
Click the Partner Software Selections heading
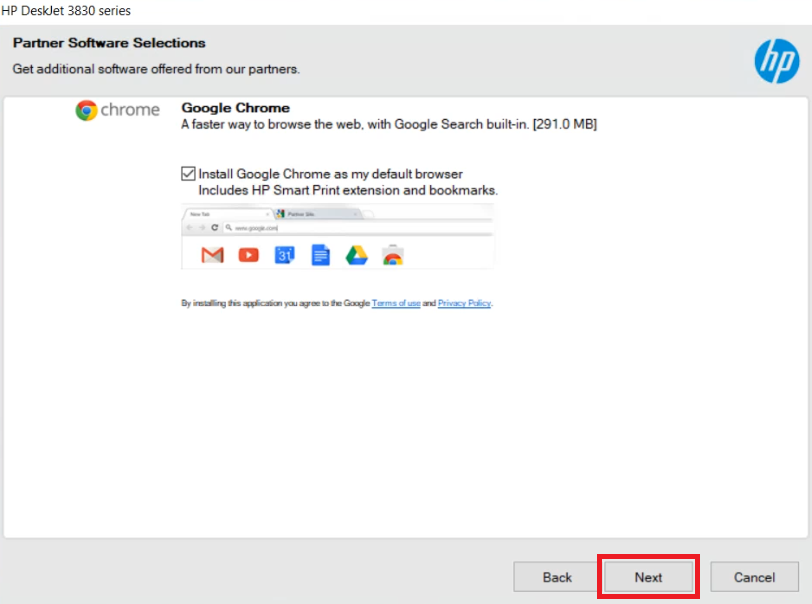pos(109,42)
